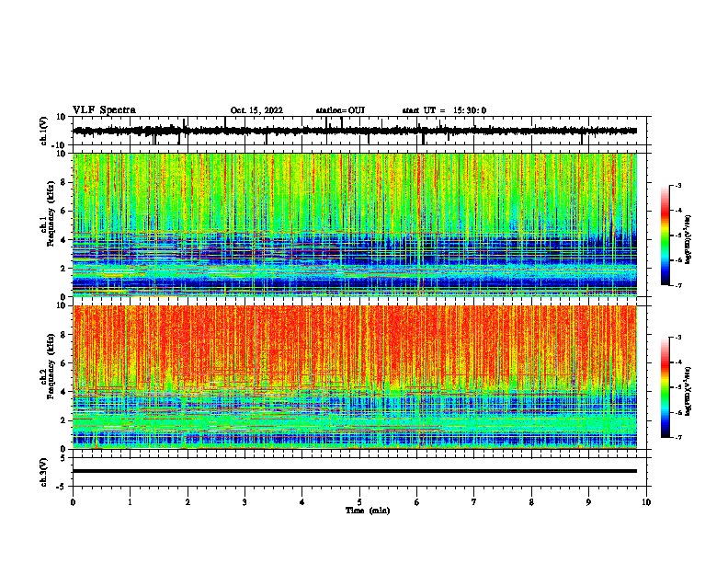Click the "station=OUI" header label

click(340, 110)
